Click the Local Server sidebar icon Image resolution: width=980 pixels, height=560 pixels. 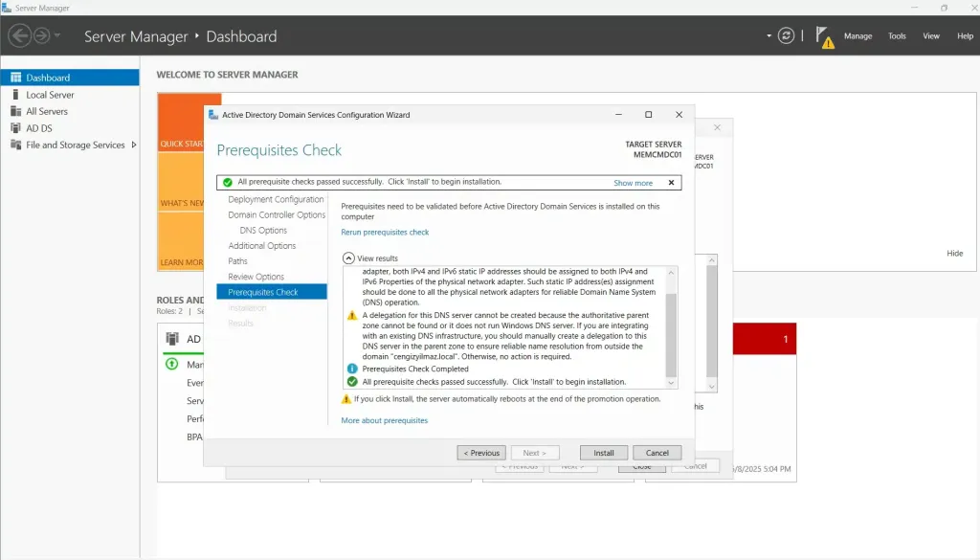(x=15, y=95)
